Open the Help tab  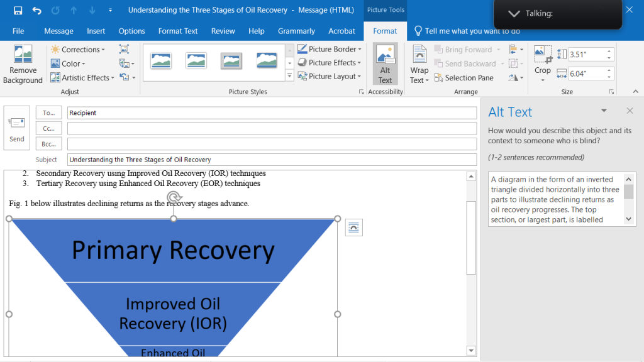(257, 31)
